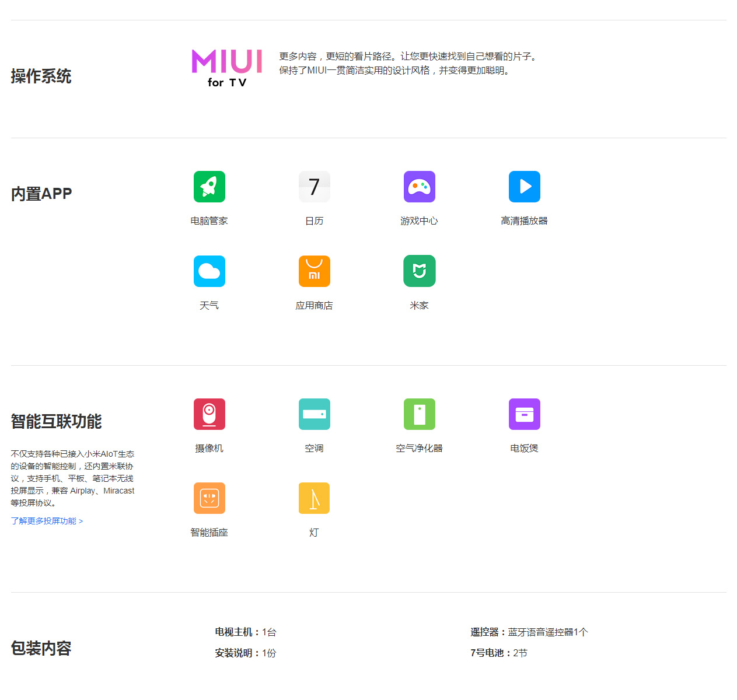Select the red 摄像机 camera icon
Image resolution: width=737 pixels, height=700 pixels.
pyautogui.click(x=209, y=414)
